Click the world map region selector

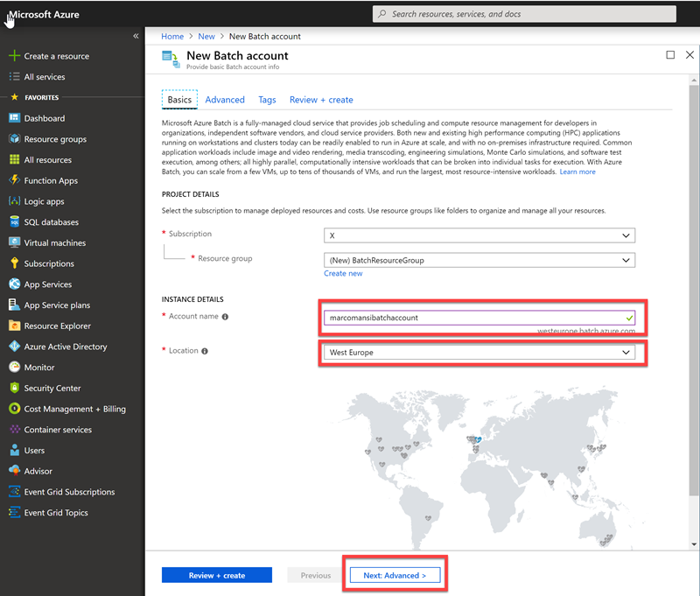479,466
